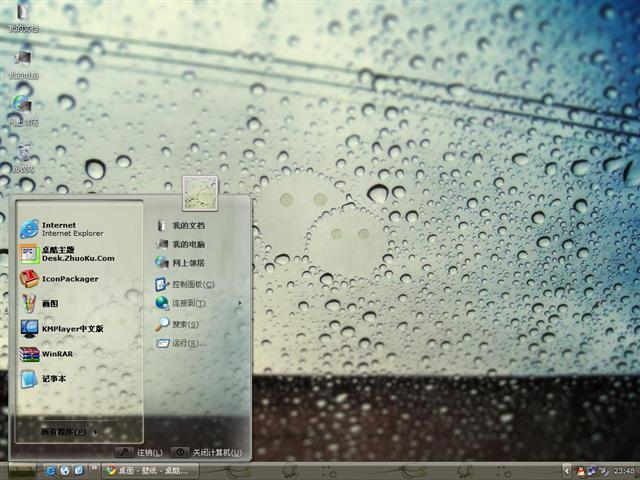640x480 pixels.
Task: Click the user account picture thumbnail
Action: tap(200, 193)
